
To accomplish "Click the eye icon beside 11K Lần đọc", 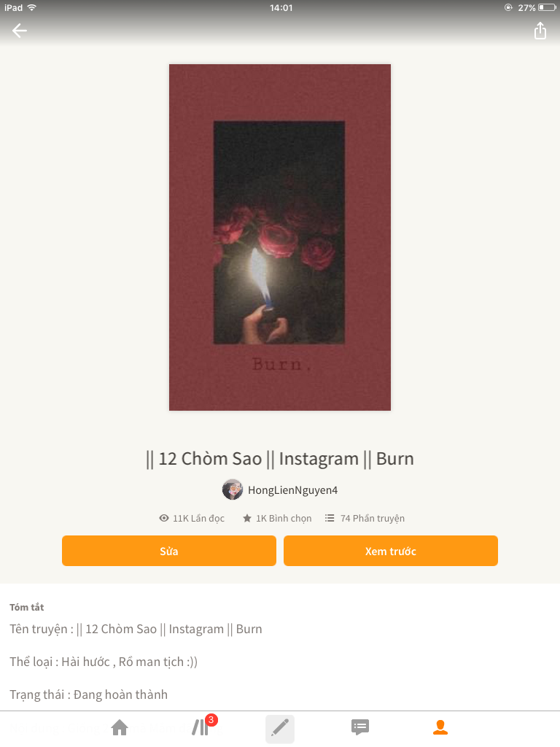I will pyautogui.click(x=164, y=518).
